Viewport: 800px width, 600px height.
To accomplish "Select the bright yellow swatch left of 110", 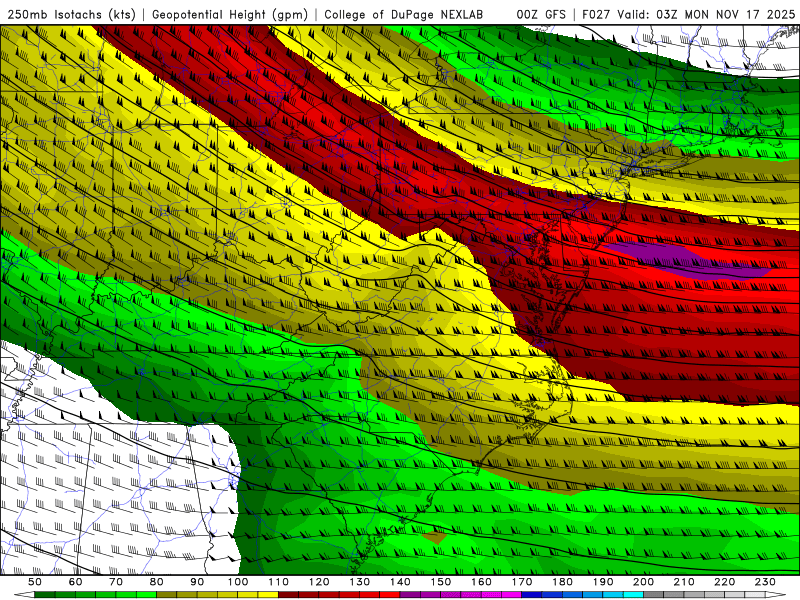I will [x=268, y=595].
